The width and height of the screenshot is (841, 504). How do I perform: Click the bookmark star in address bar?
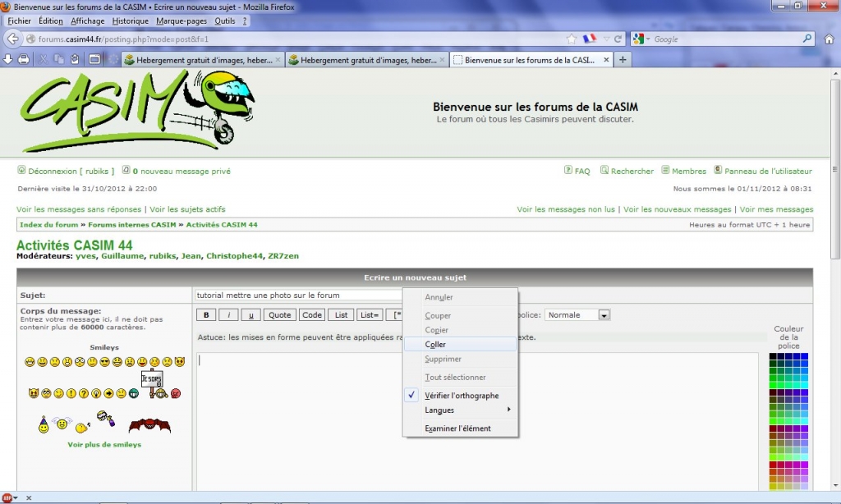tap(572, 39)
